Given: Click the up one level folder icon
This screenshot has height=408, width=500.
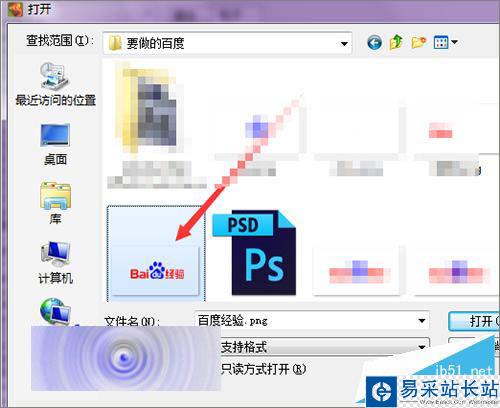Looking at the screenshot, I should tap(396, 42).
